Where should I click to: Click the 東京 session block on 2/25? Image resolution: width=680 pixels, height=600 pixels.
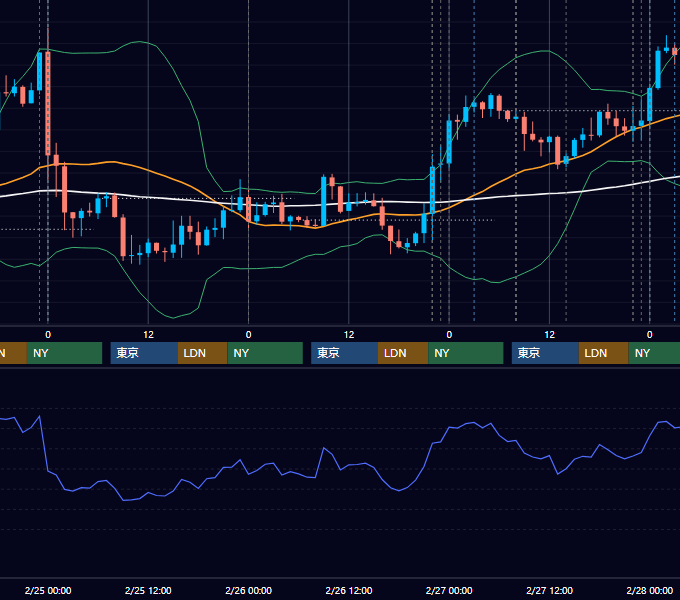click(144, 353)
